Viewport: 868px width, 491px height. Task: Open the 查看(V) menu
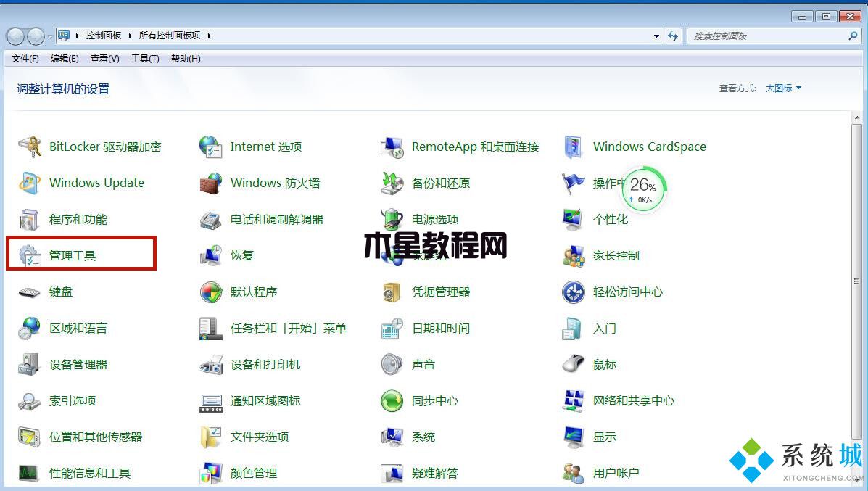[x=104, y=59]
